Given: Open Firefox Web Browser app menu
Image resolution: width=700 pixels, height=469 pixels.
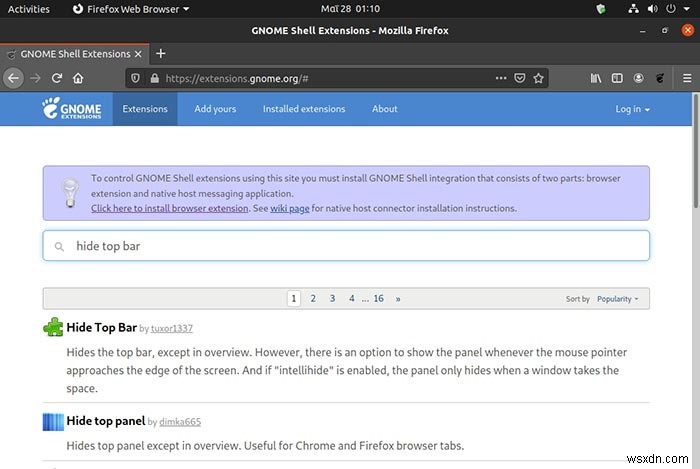Looking at the screenshot, I should point(131,9).
